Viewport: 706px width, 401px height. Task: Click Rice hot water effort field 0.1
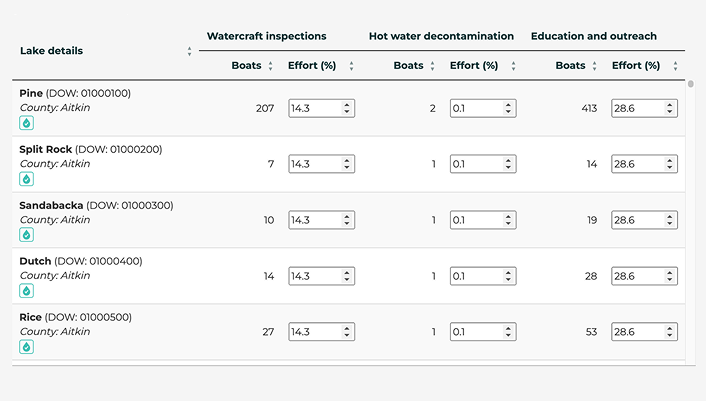483,332
